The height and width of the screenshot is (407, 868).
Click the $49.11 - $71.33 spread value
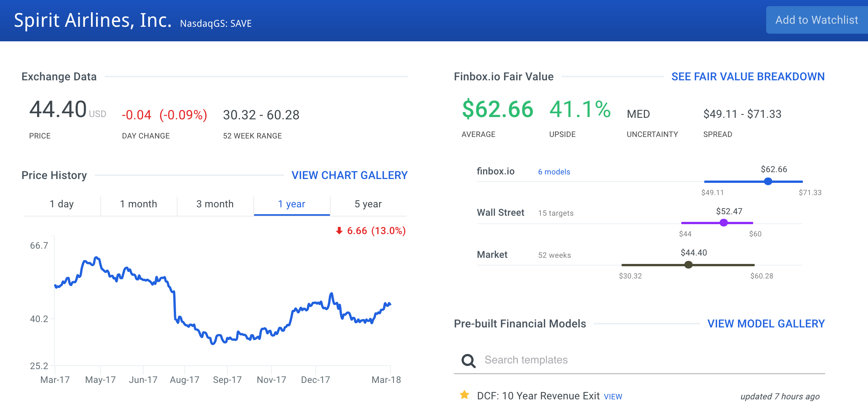click(x=742, y=114)
